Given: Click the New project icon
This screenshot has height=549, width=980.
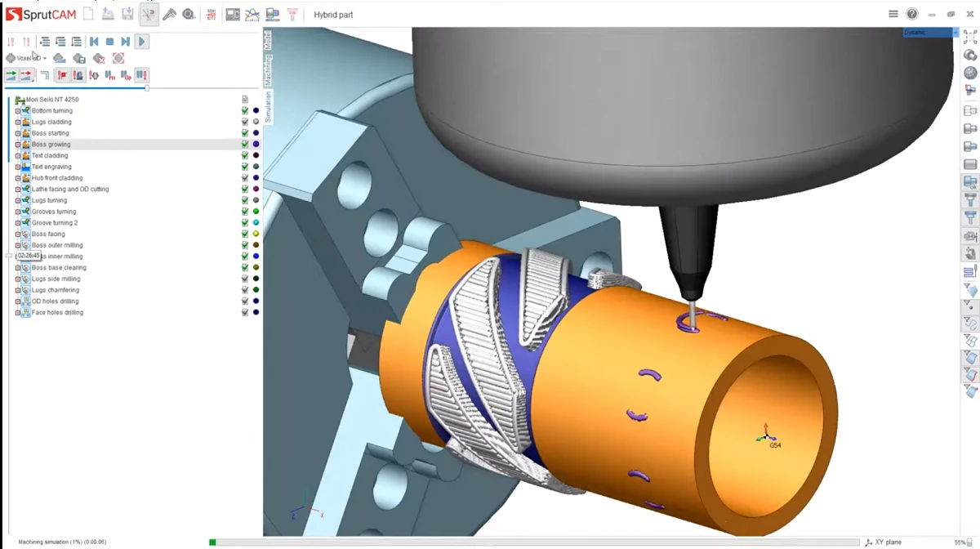Looking at the screenshot, I should [88, 14].
